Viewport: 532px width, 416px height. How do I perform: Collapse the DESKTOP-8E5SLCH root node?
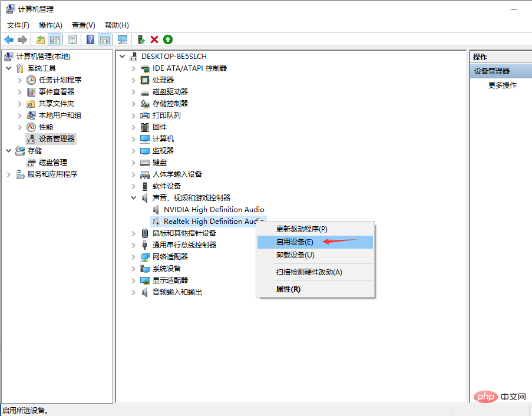[x=123, y=57]
